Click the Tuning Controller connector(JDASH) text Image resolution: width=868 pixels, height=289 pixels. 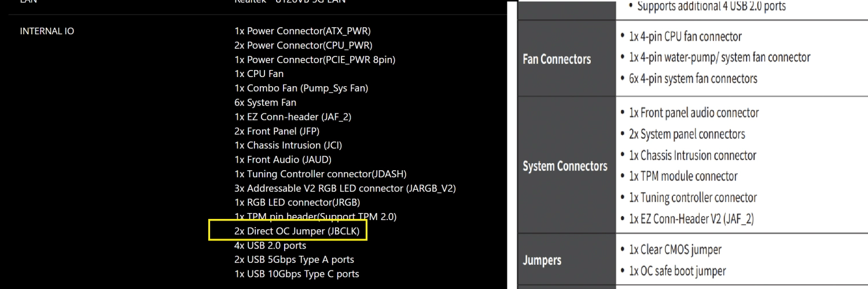320,174
